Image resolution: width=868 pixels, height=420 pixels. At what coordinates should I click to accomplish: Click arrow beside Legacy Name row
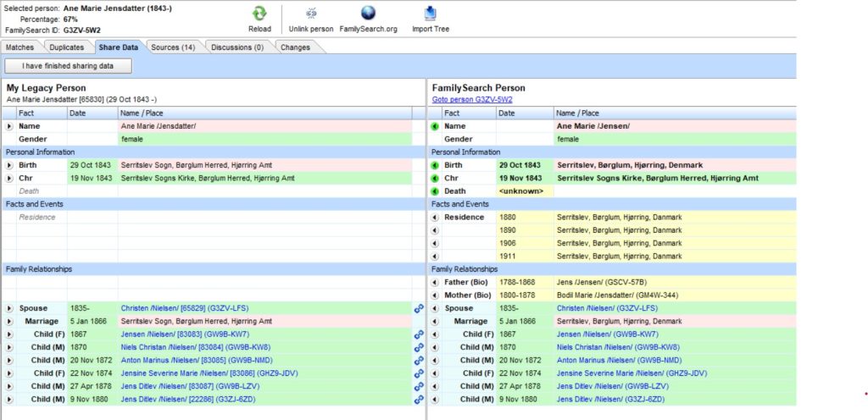click(8, 126)
